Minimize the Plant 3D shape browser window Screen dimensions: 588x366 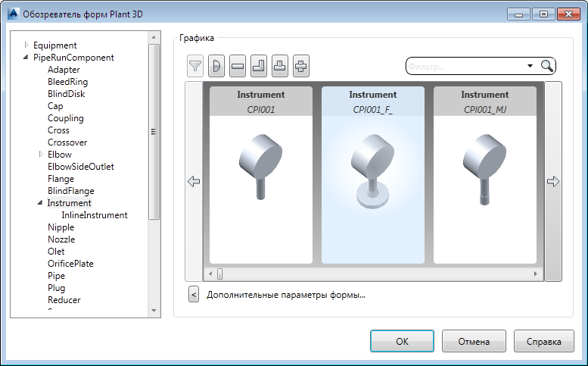click(518, 14)
